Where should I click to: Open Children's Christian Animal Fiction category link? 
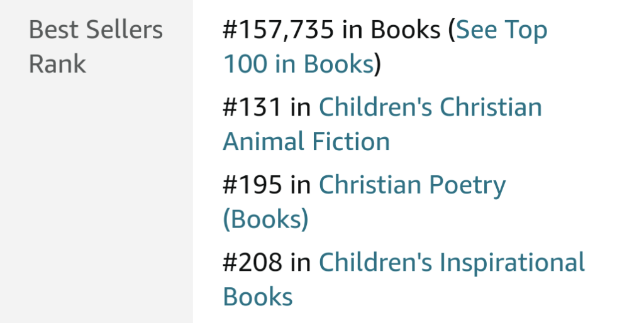click(430, 107)
